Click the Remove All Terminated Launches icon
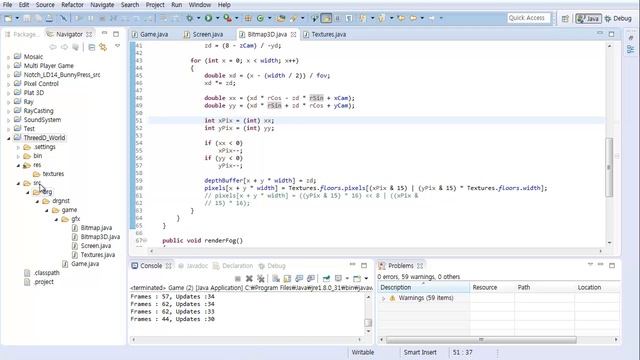Image resolution: width=640 pixels, height=360 pixels. click(260, 278)
